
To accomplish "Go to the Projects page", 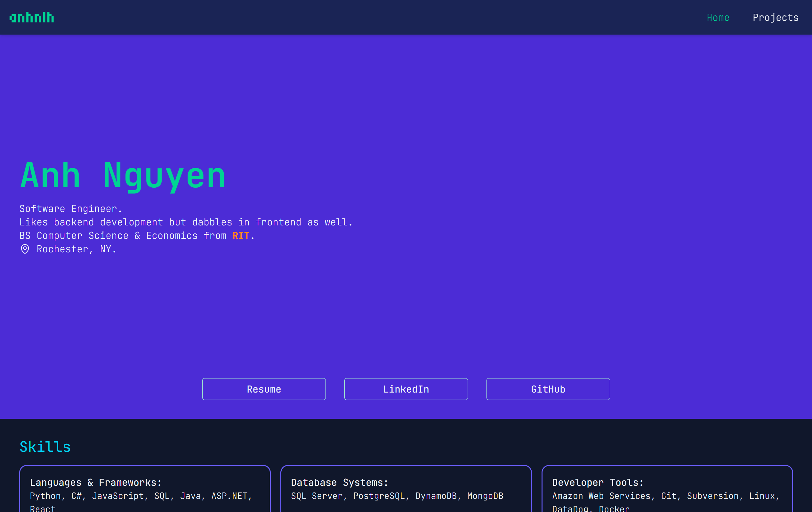I will click(775, 18).
